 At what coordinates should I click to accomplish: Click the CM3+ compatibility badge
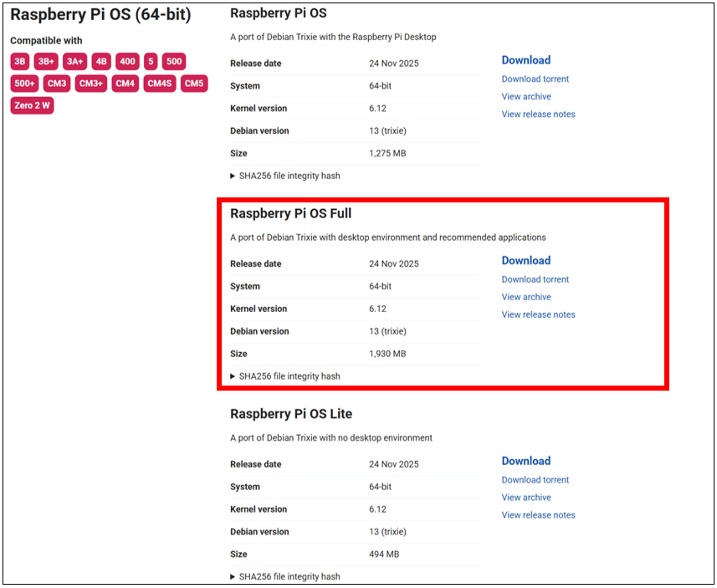point(91,83)
